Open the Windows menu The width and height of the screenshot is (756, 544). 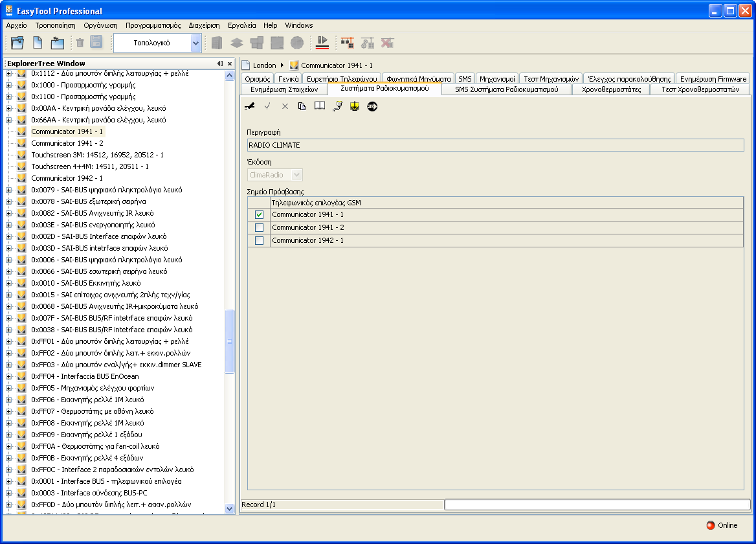coord(299,25)
